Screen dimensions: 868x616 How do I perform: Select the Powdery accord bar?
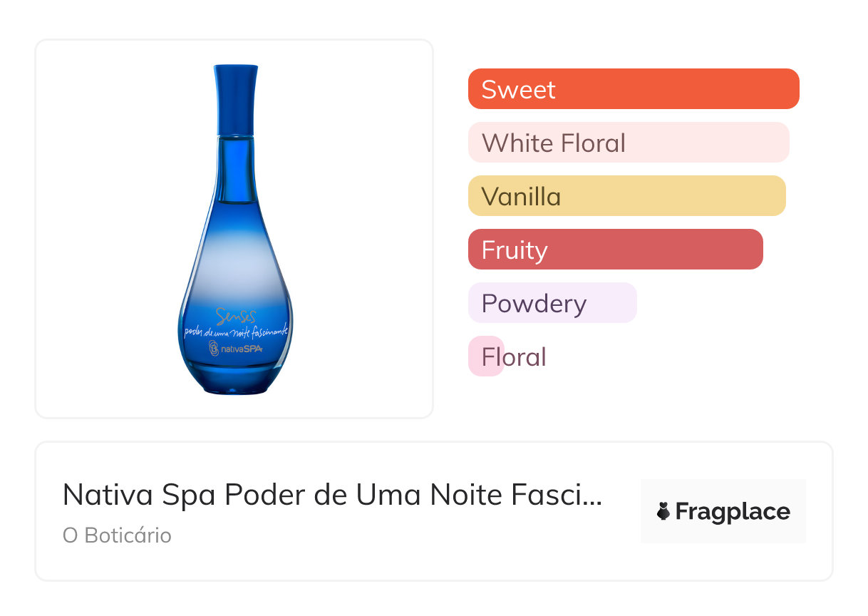552,303
